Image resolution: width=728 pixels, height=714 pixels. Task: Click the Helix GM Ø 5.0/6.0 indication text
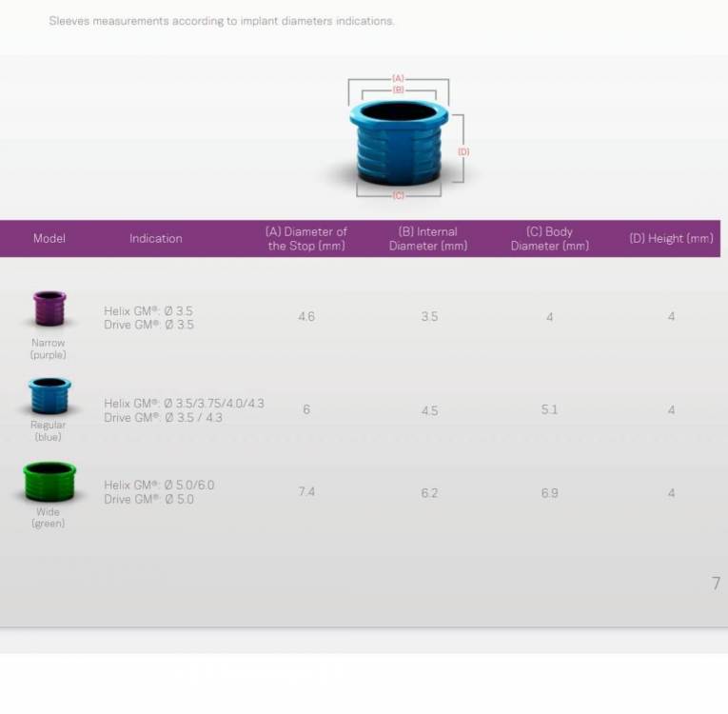tap(159, 485)
